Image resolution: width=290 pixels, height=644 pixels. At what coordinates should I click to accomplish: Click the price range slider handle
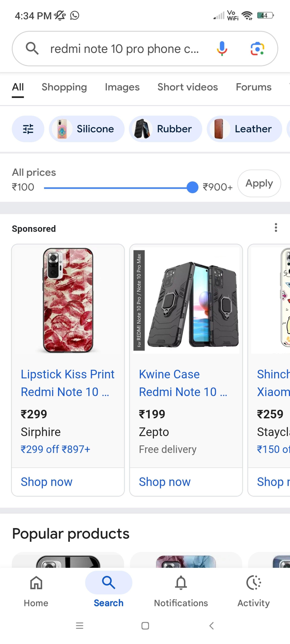(192, 187)
